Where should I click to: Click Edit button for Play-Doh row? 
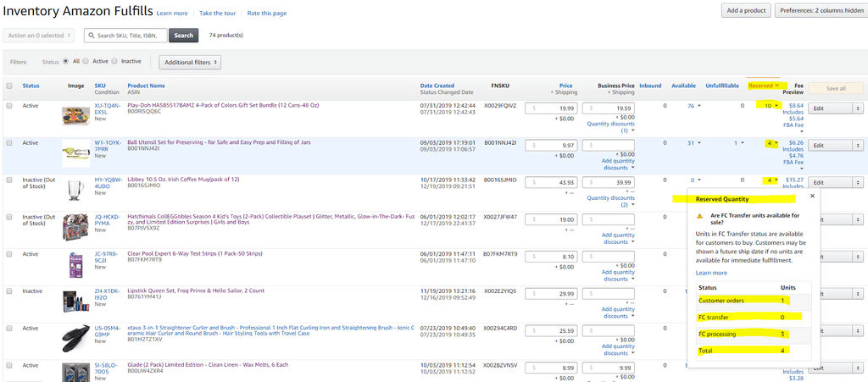pos(831,108)
